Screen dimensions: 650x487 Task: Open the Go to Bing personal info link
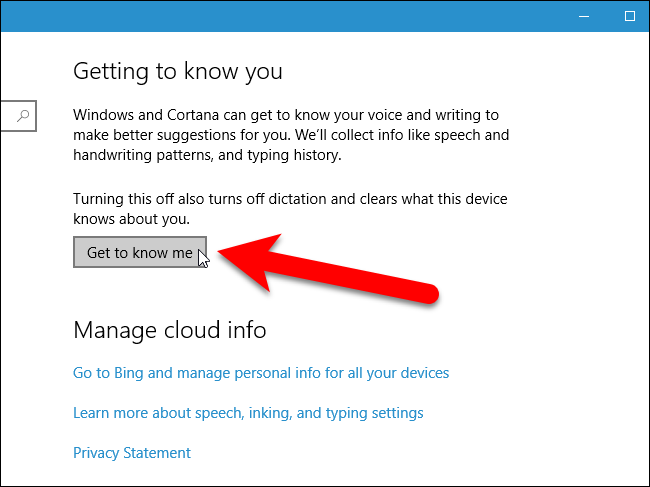click(261, 373)
